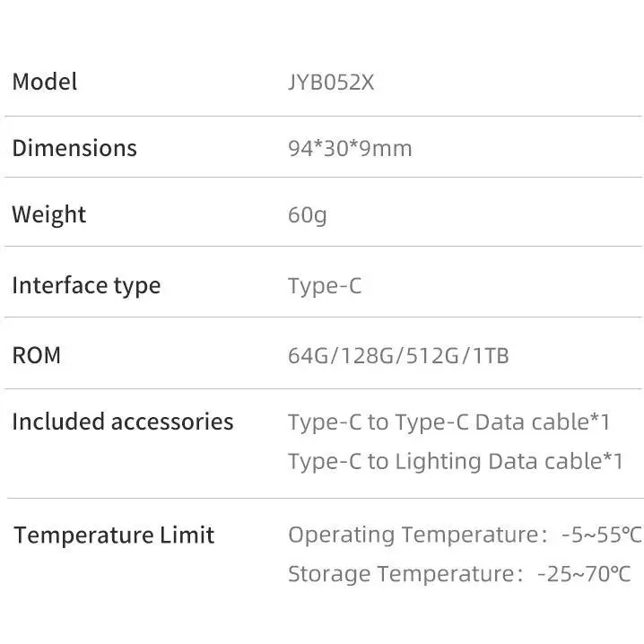Click the Included accessories label
The width and height of the screenshot is (644, 644).
coord(123,422)
